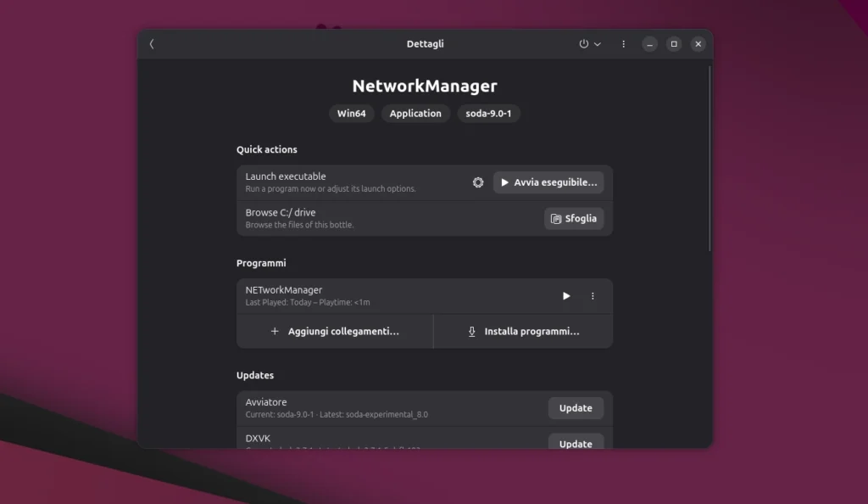Image resolution: width=868 pixels, height=504 pixels.
Task: Click the vertical scrollbar on the right
Action: [x=709, y=161]
